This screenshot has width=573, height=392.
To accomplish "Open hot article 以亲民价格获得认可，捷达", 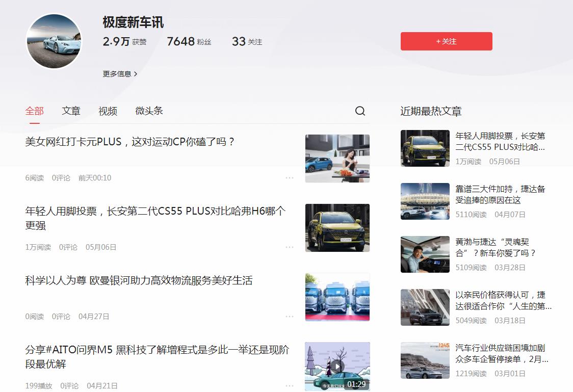I will (504, 300).
